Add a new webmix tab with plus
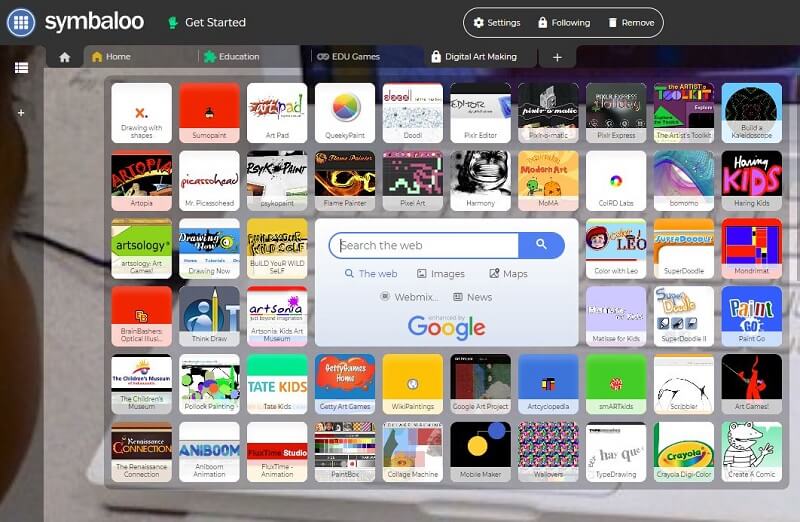Viewport: 800px width, 522px height. coord(557,57)
